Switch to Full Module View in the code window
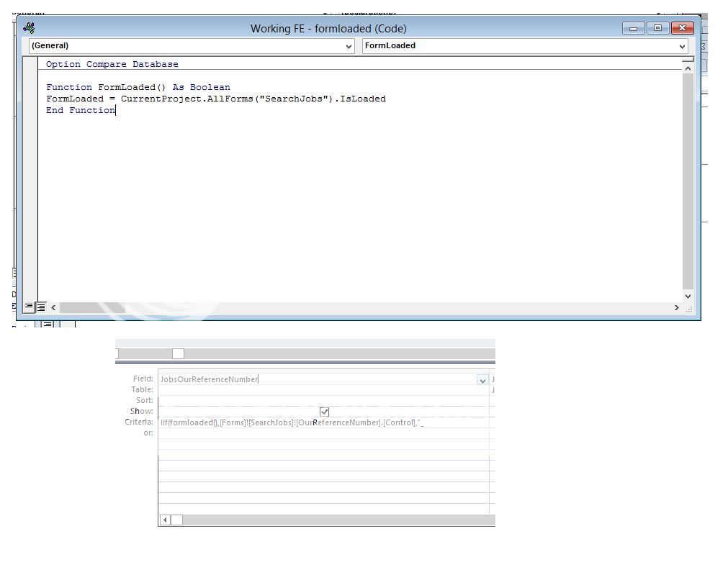Image resolution: width=728 pixels, height=575 pixels. (40, 307)
